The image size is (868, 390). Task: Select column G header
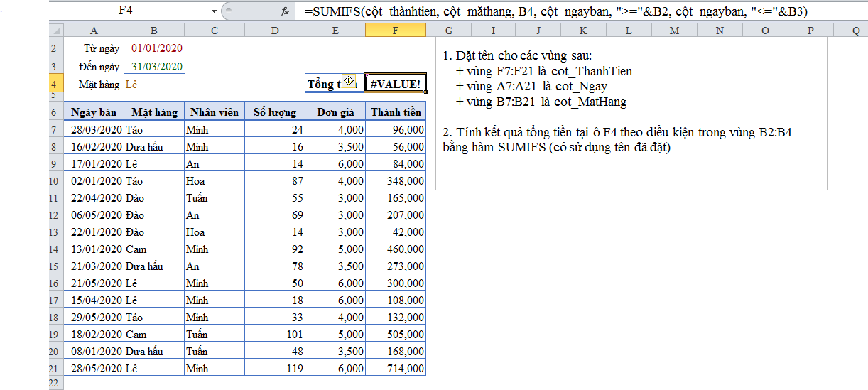pyautogui.click(x=449, y=31)
